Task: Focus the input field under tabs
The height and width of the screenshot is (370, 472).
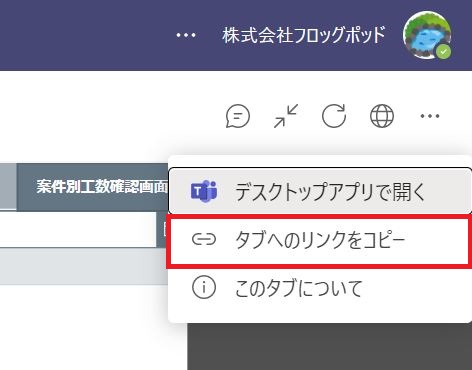Action: click(78, 230)
